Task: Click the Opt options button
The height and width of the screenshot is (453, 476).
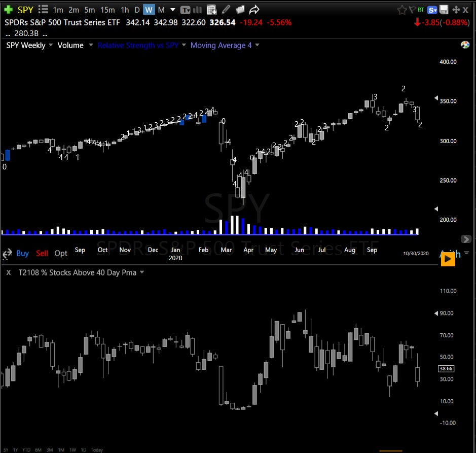Action: click(61, 254)
